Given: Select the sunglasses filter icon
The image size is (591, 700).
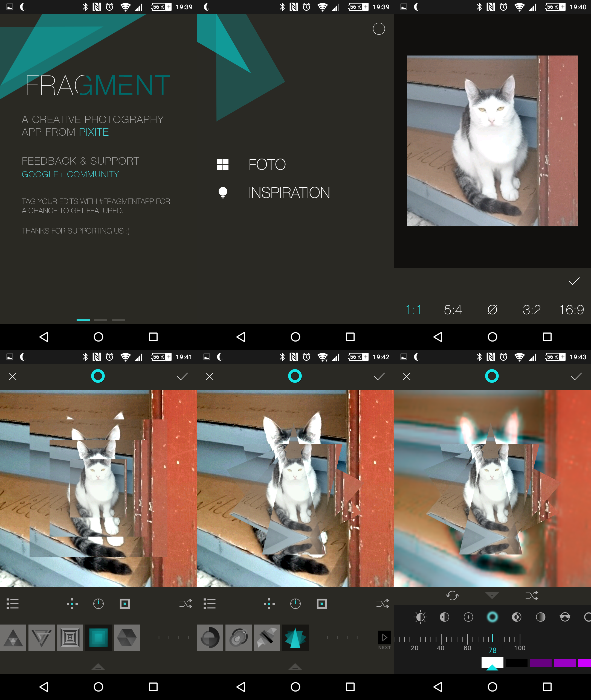Looking at the screenshot, I should point(565,617).
